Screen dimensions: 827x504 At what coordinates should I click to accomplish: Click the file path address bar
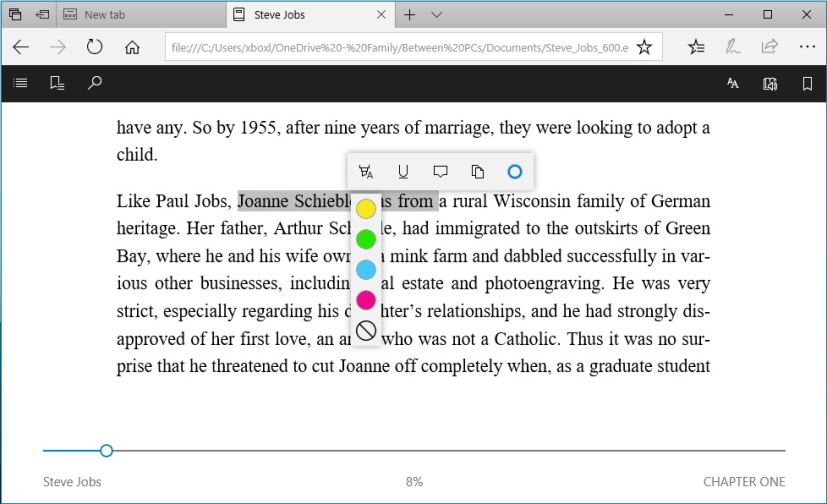[400, 48]
